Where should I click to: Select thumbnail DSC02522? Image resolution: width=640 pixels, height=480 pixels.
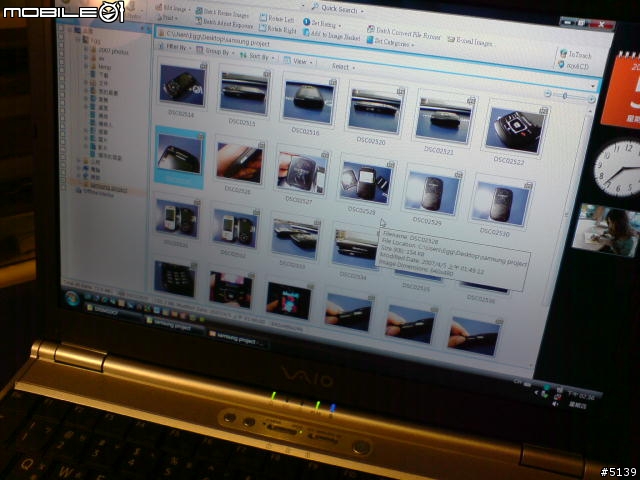516,130
